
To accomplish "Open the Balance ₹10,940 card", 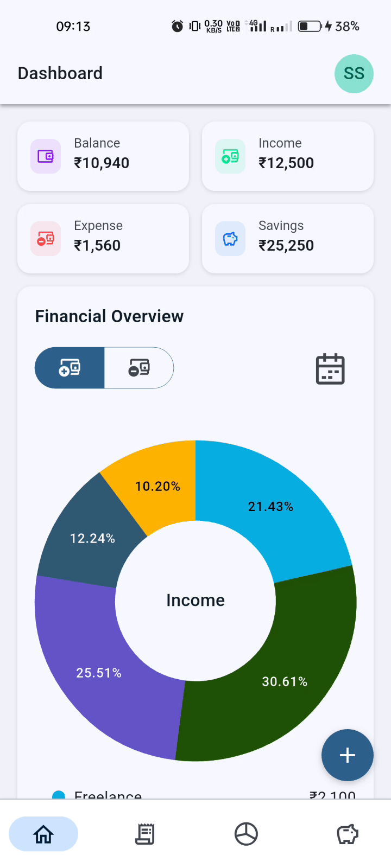I will [x=103, y=156].
